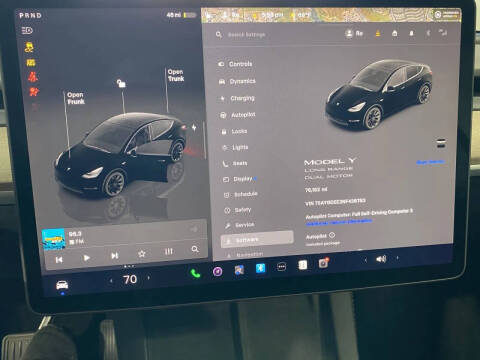480x360 pixels.
Task: Tap the blue link beside Model Y
Action: point(430,162)
